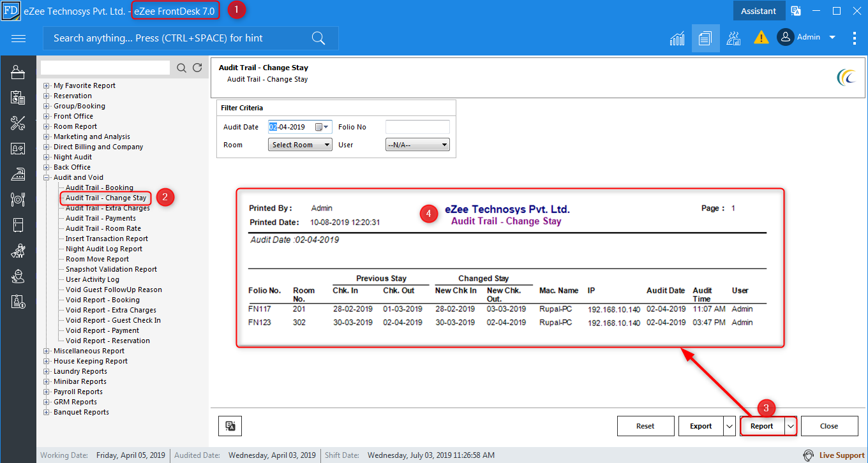
Task: Expand the My Favorite Report node
Action: [x=46, y=85]
